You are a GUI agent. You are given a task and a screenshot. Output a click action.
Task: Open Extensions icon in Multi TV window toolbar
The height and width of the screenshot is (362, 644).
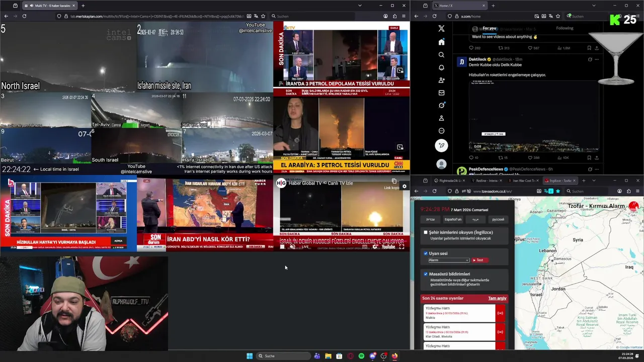[394, 16]
